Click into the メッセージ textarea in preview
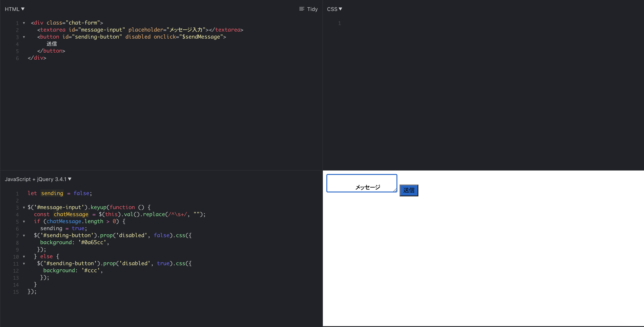644x327 pixels. pos(361,183)
